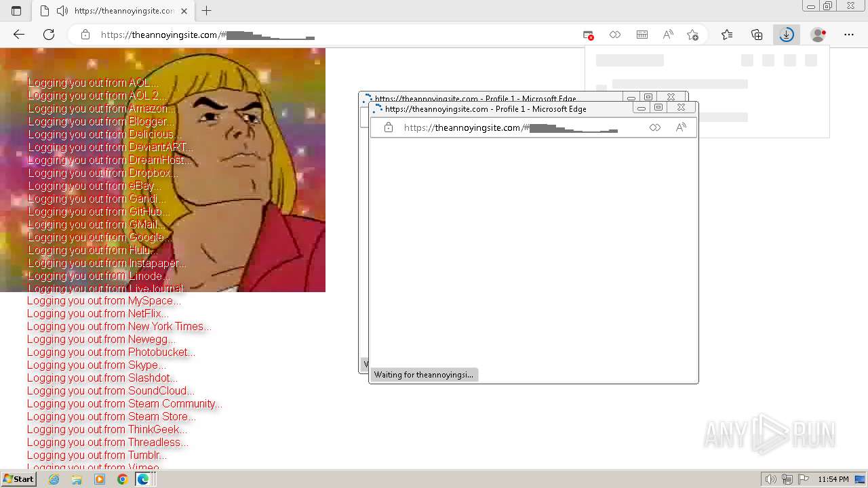The height and width of the screenshot is (488, 868).
Task: Click 'Logging you out from New York Times...'
Action: 119,326
